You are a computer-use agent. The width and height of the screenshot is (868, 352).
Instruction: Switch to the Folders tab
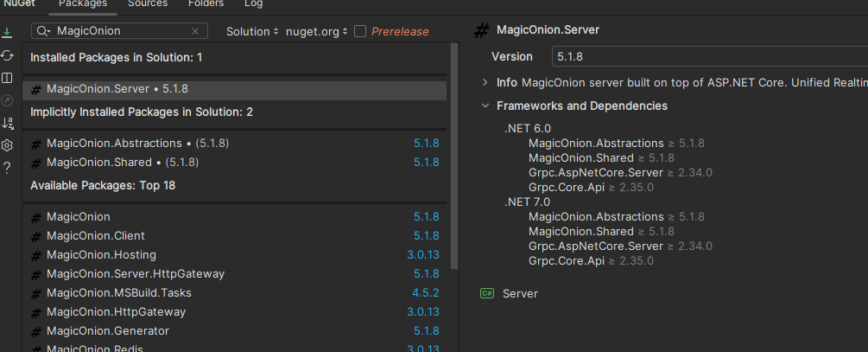(206, 3)
